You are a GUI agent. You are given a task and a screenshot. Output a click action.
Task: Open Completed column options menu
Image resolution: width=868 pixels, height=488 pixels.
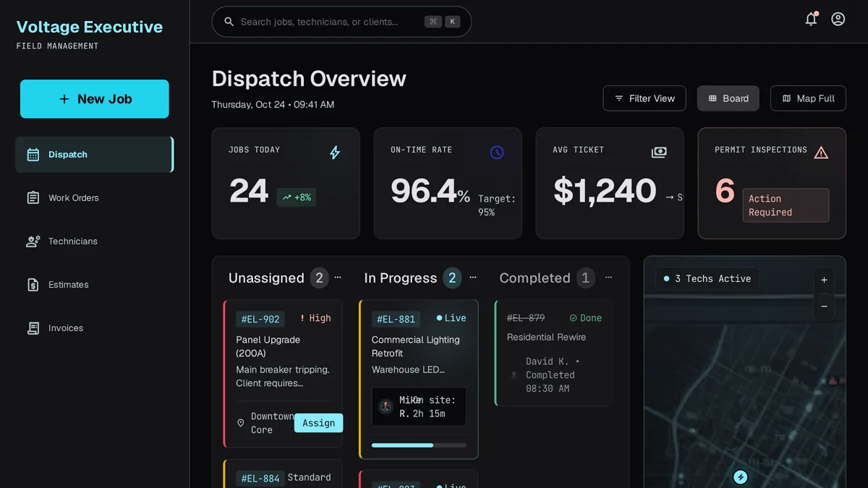click(608, 278)
